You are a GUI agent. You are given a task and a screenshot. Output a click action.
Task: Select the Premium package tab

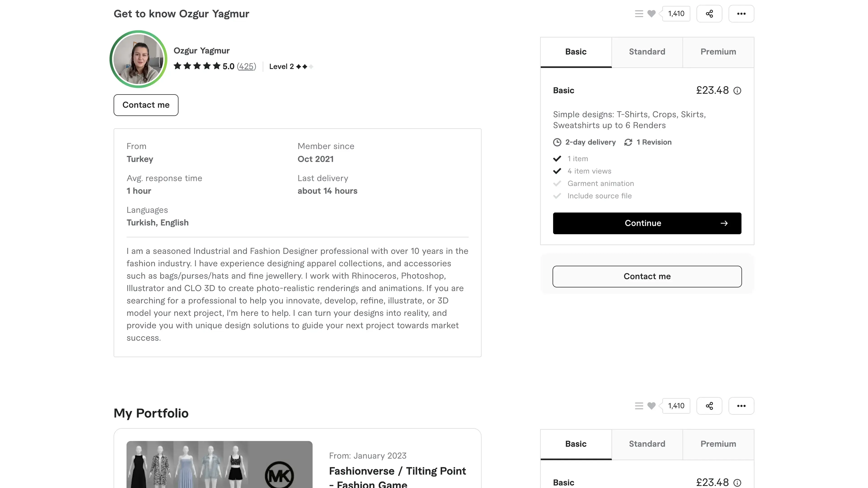[718, 52]
